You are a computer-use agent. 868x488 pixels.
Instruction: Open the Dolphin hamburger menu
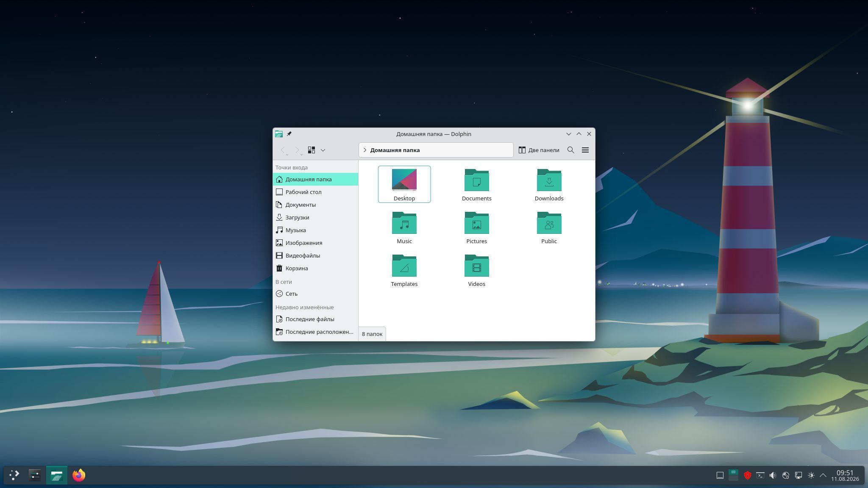(585, 150)
